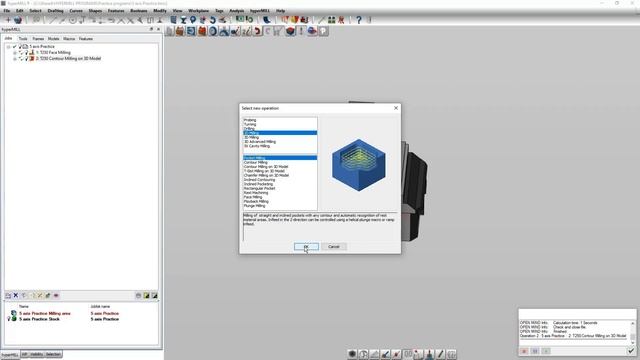Select Probing in operation type list

250,120
